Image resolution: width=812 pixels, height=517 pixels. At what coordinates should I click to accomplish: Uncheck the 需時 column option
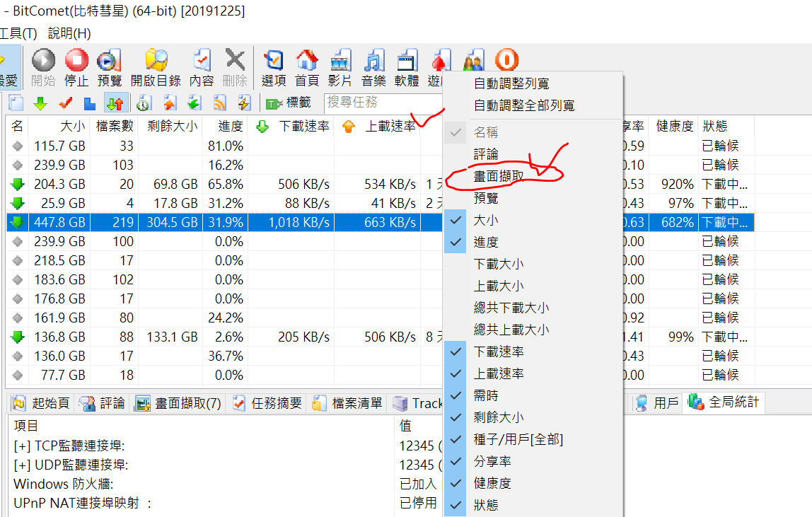(533, 396)
